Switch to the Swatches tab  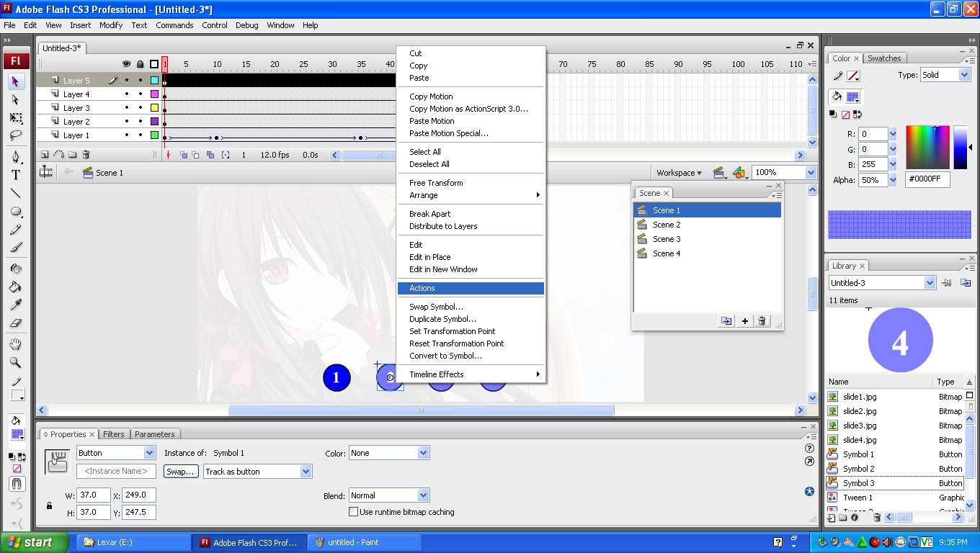[x=884, y=58]
